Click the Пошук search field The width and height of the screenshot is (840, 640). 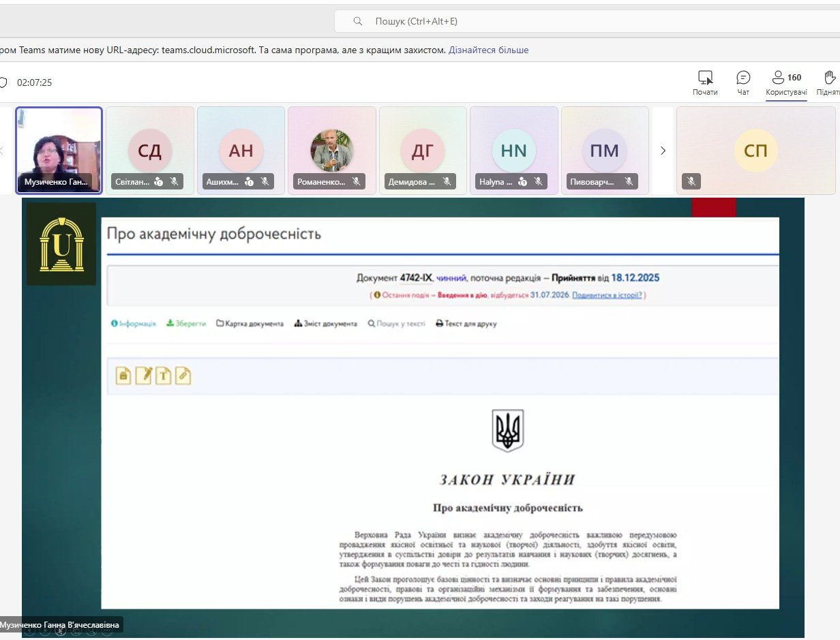586,21
